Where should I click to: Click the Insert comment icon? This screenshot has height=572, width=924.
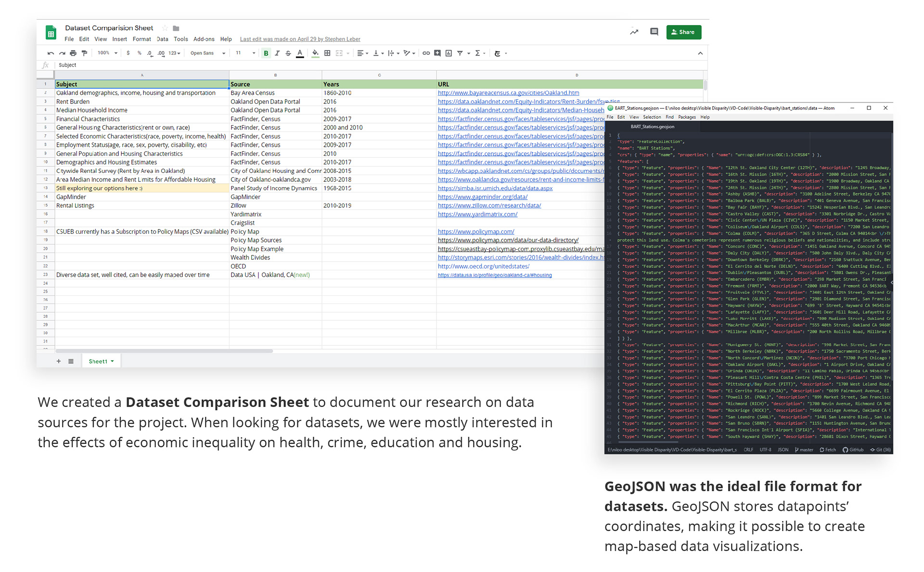click(x=437, y=53)
